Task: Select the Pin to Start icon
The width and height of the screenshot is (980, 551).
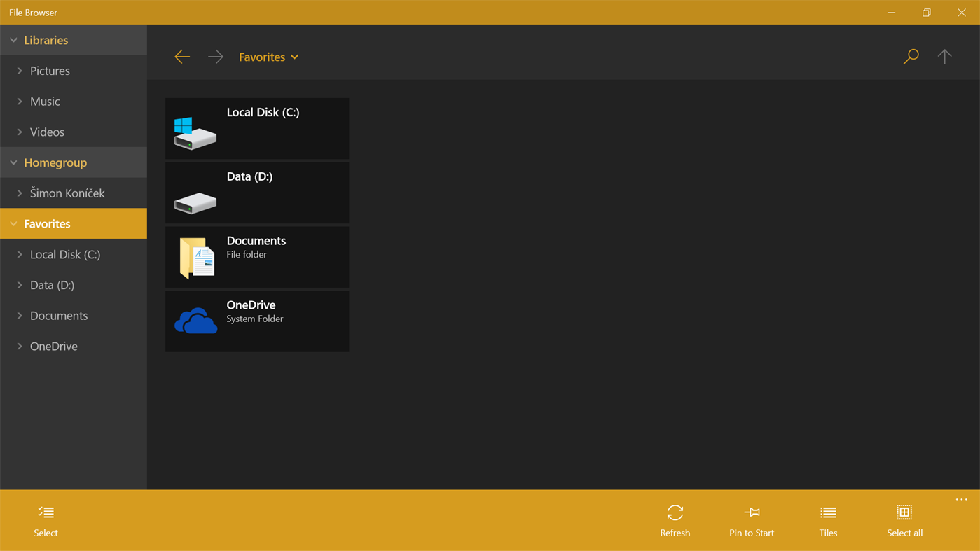Action: click(x=751, y=512)
